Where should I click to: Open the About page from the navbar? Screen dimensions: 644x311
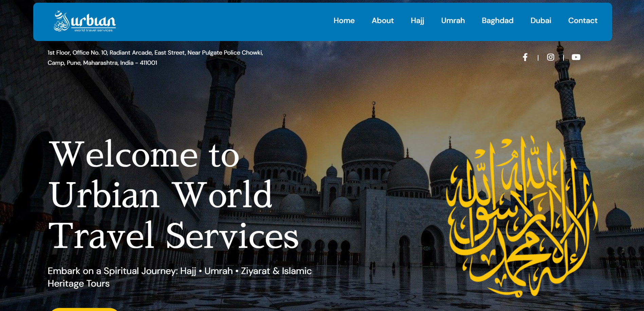pos(383,21)
